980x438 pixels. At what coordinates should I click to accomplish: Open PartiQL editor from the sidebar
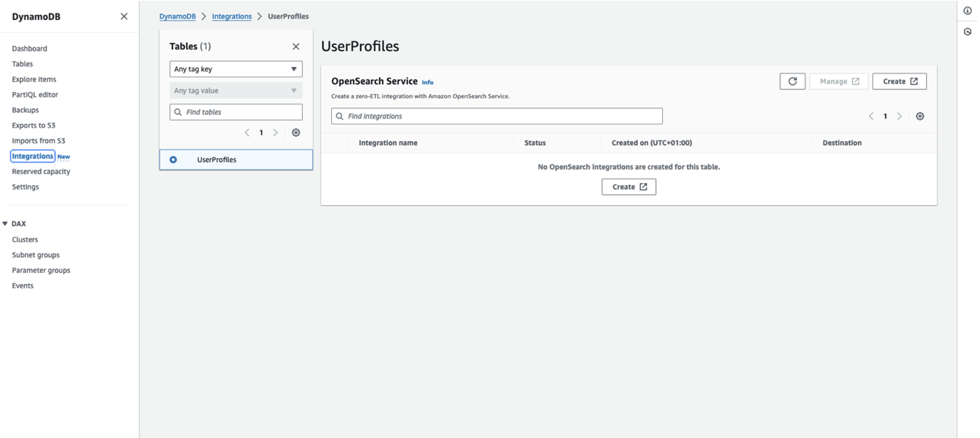pyautogui.click(x=35, y=95)
